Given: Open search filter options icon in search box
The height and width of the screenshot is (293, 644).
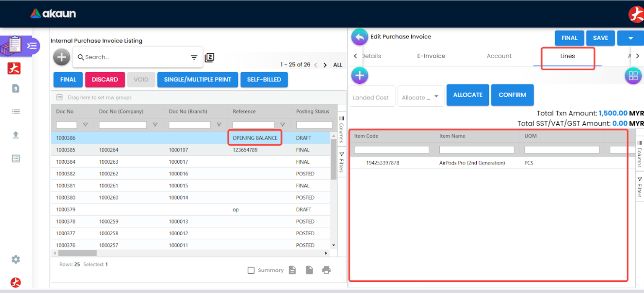Looking at the screenshot, I should click(194, 57).
